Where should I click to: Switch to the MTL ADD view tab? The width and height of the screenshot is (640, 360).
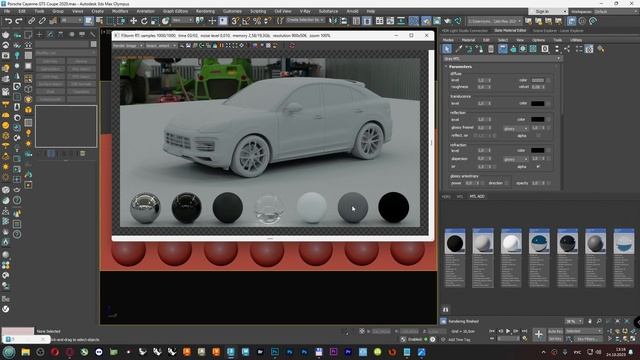pos(477,197)
